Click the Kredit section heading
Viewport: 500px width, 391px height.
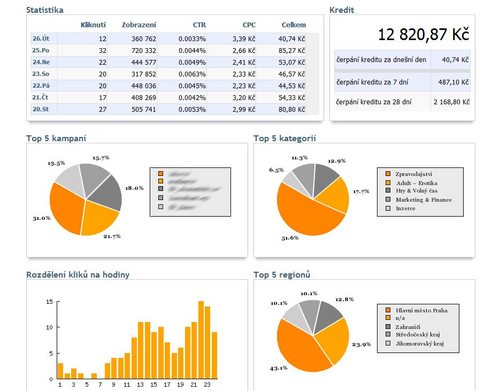pyautogui.click(x=342, y=10)
